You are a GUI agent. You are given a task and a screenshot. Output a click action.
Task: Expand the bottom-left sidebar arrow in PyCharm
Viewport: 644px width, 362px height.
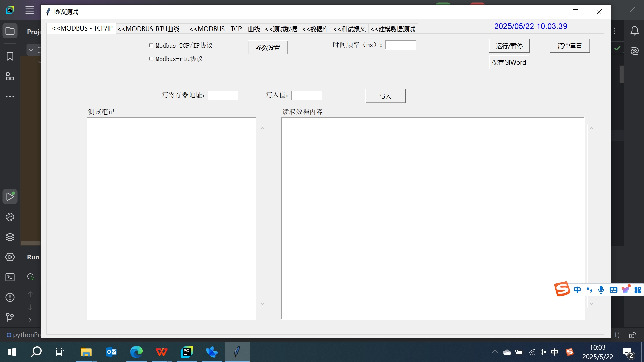point(30,320)
